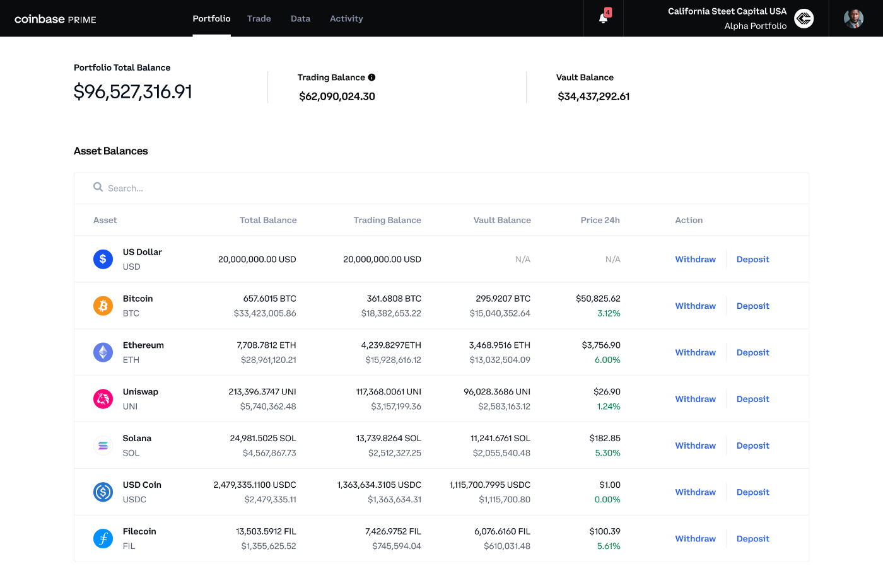Click the Filecoin asset icon
The width and height of the screenshot is (883, 588).
coord(103,538)
